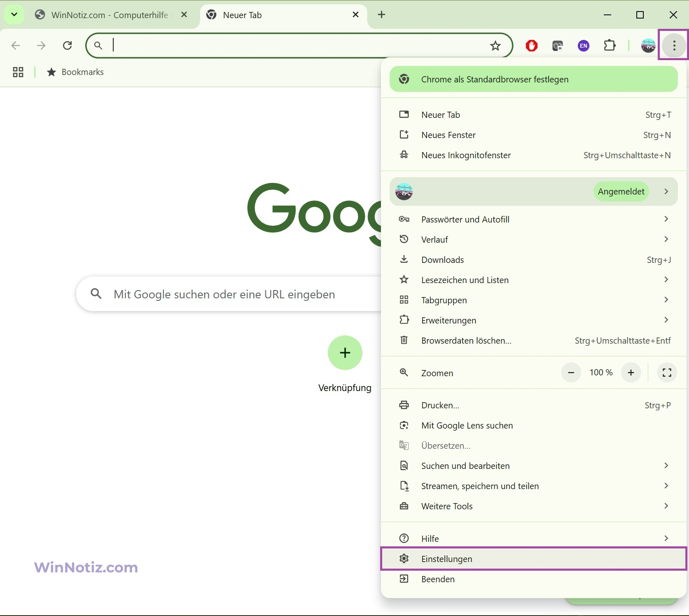Enter fullscreen mode icon in Zoomen row
The width and height of the screenshot is (689, 616).
tap(667, 372)
